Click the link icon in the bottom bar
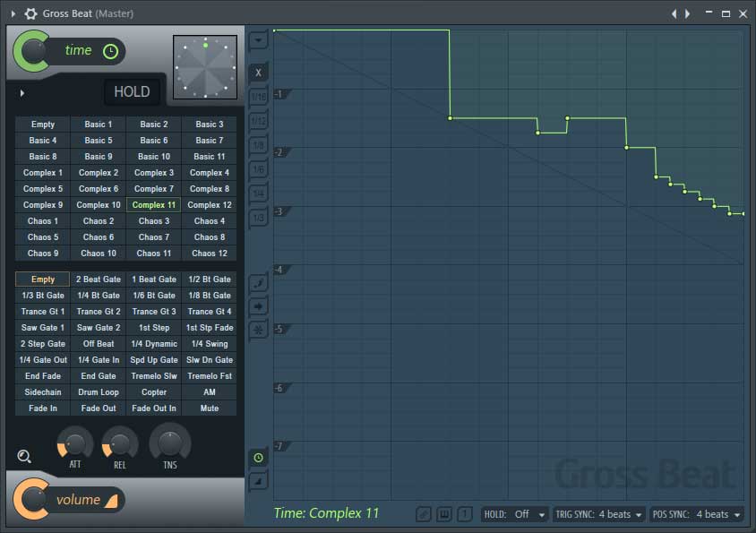The height and width of the screenshot is (533, 756). point(424,514)
